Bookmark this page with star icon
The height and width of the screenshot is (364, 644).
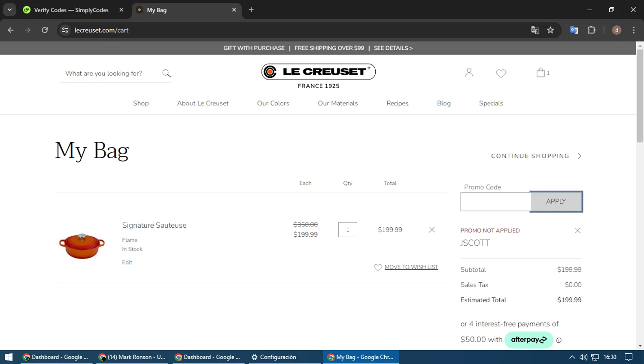click(x=550, y=30)
